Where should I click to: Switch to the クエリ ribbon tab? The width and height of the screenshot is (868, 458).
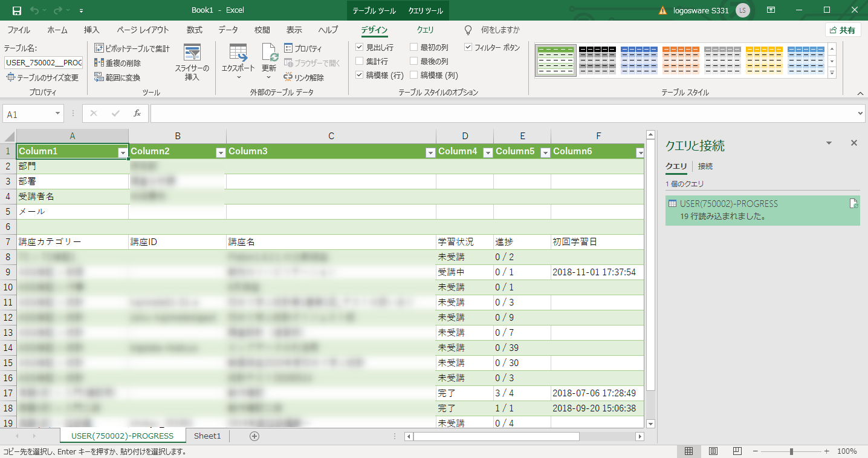tap(426, 30)
